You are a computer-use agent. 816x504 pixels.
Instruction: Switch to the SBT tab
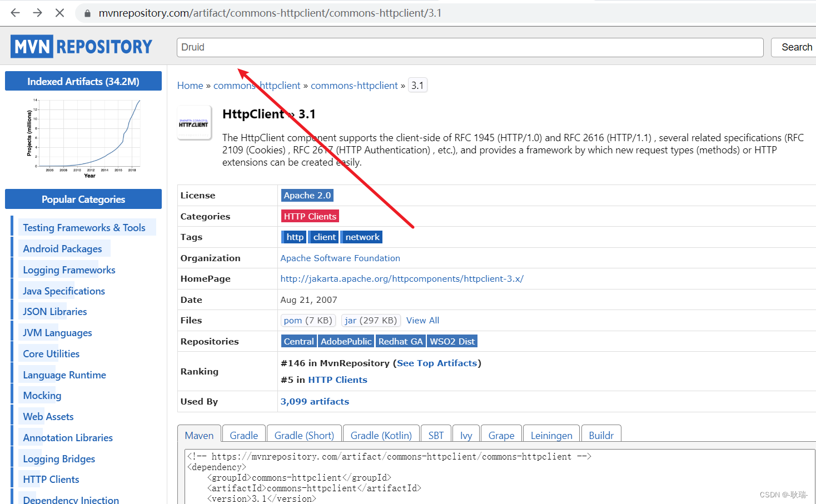[x=436, y=435]
